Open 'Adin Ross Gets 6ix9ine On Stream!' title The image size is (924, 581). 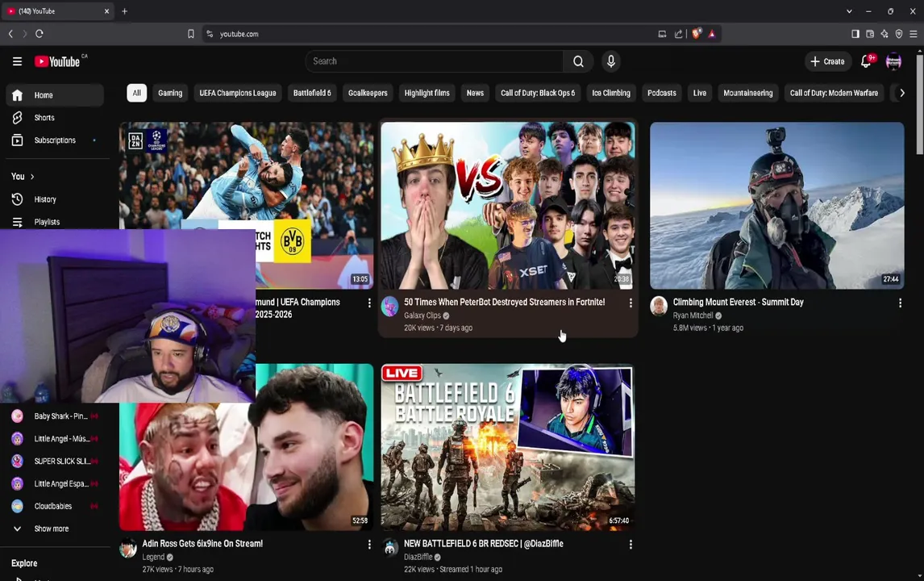202,544
